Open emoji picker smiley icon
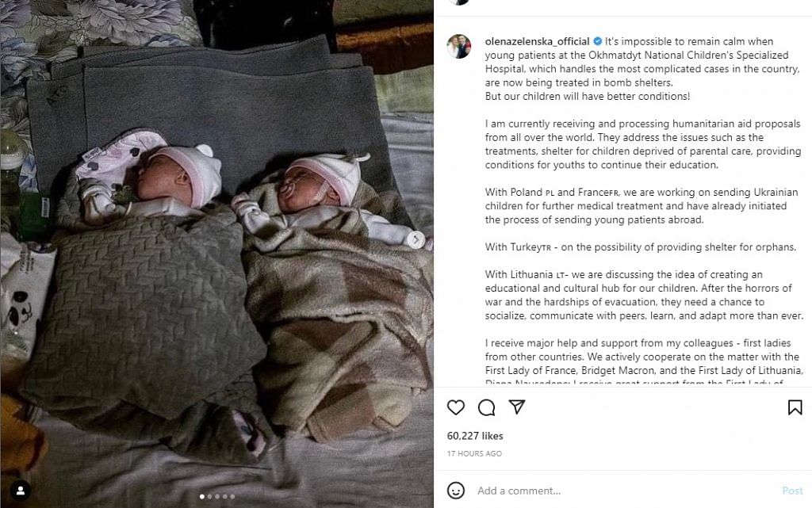This screenshot has width=812, height=508. pyautogui.click(x=456, y=491)
